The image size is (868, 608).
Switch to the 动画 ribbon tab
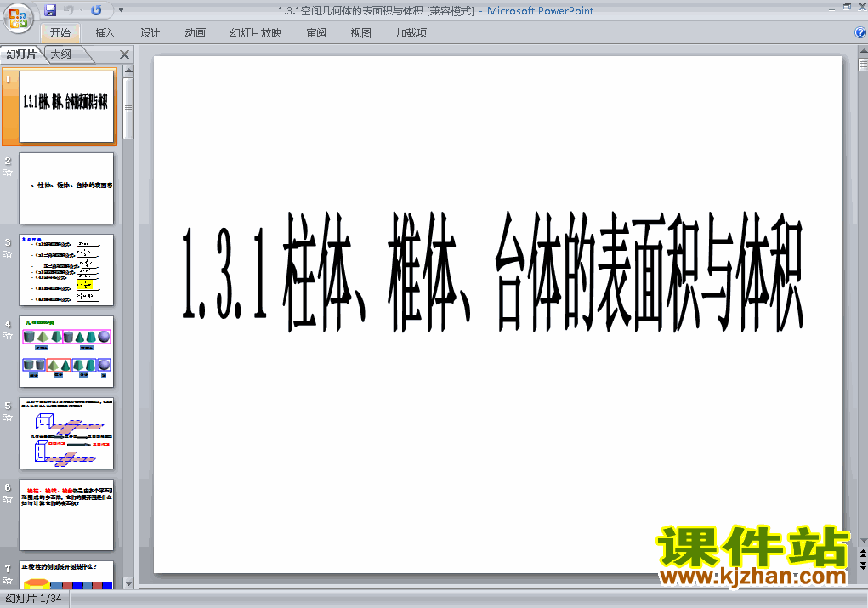pos(195,32)
